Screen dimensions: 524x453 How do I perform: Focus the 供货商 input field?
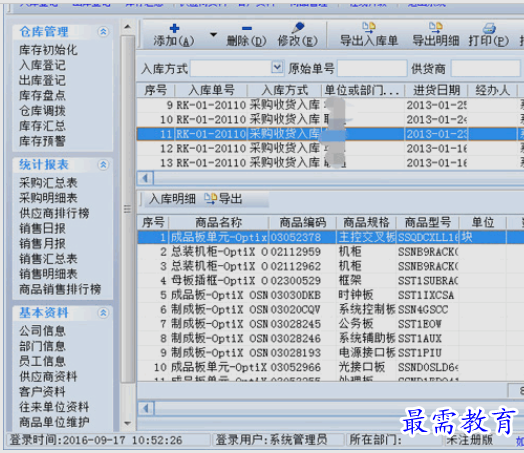coord(485,69)
